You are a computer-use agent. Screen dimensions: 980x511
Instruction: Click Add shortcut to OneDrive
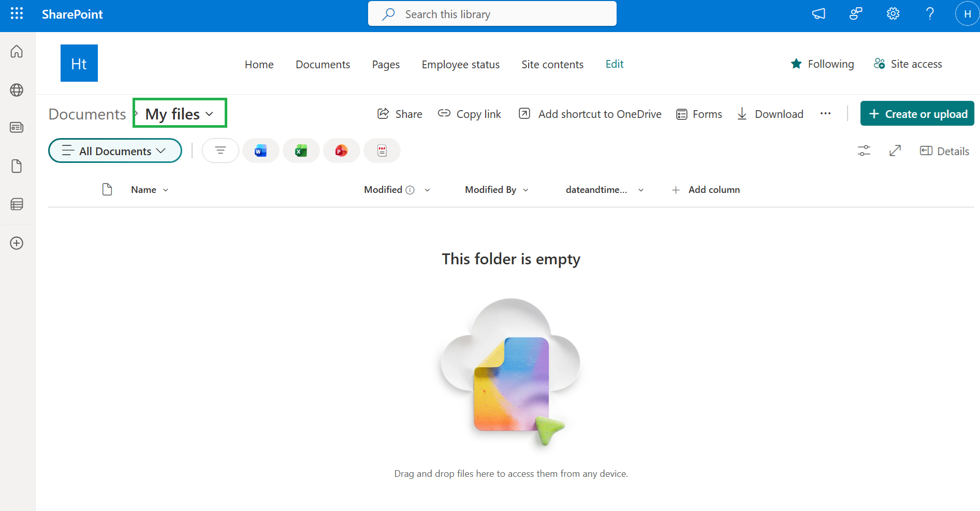click(590, 114)
